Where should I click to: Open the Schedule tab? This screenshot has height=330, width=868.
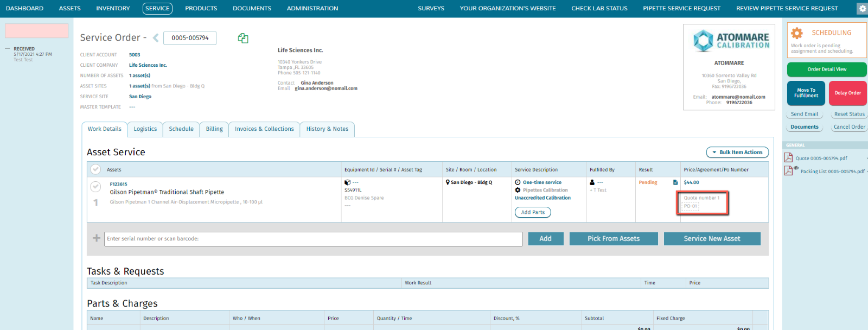point(181,129)
